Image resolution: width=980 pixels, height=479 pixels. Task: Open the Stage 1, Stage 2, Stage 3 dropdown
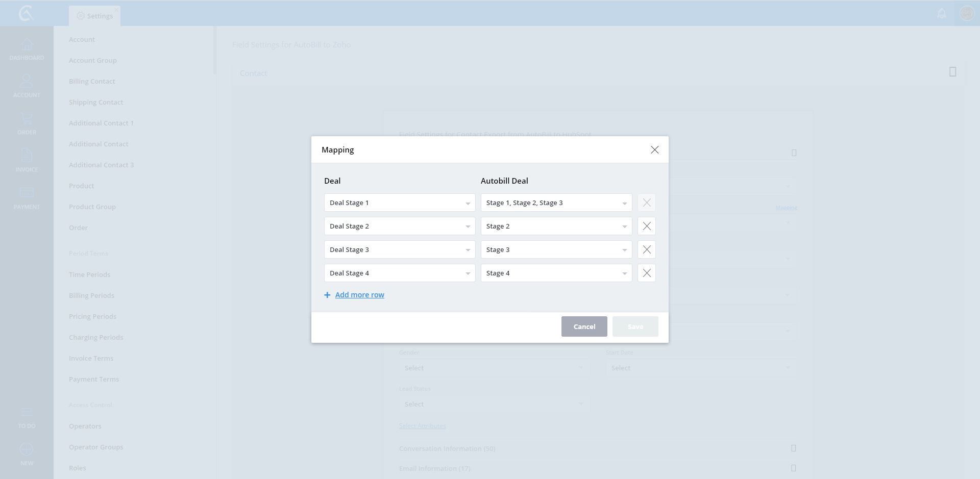click(x=556, y=203)
